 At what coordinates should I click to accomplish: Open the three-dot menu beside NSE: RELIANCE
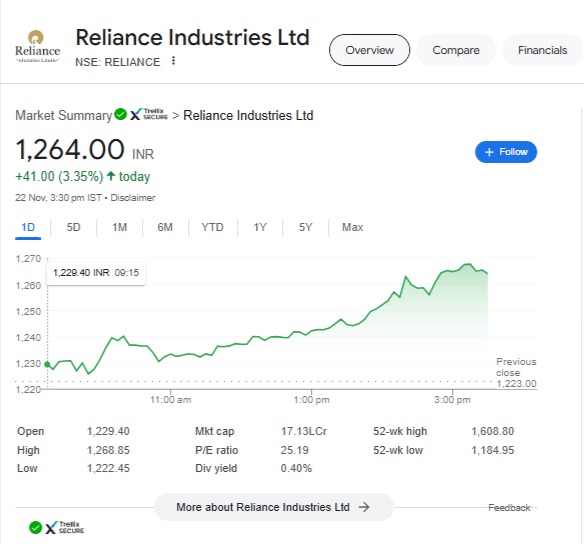click(173, 61)
